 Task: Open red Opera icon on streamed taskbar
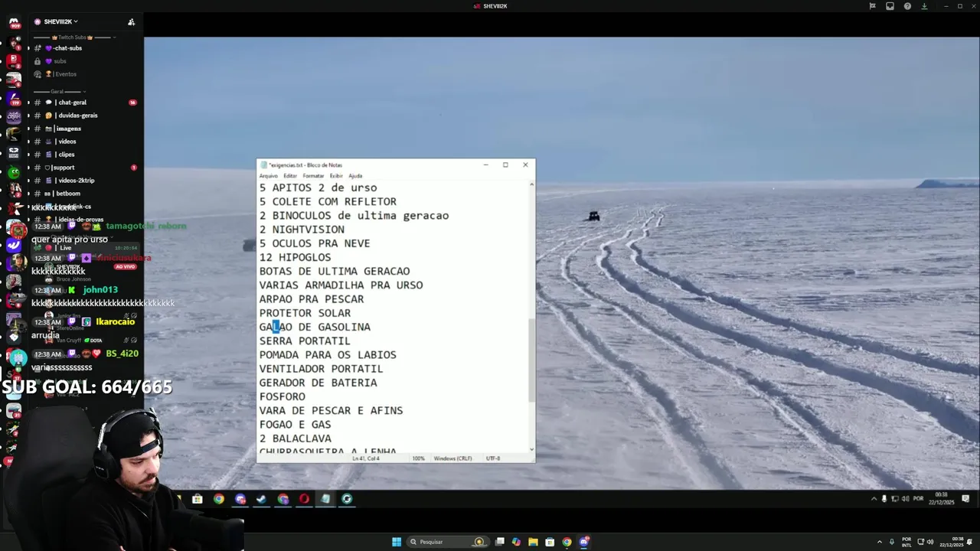[304, 499]
